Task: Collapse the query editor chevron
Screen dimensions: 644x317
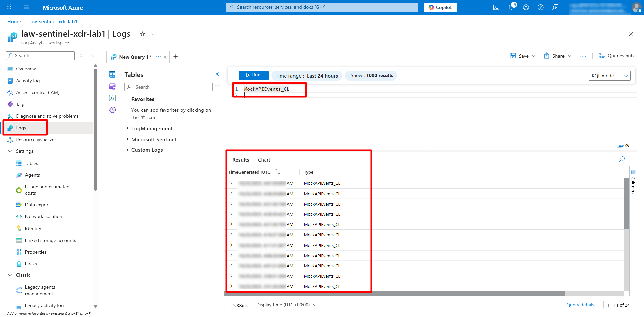Action: pyautogui.click(x=627, y=145)
